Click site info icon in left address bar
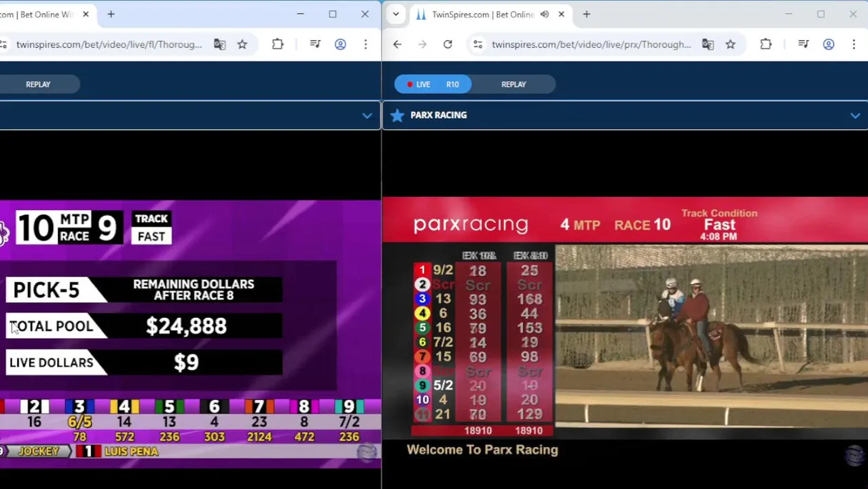This screenshot has height=489, width=868. pyautogui.click(x=3, y=44)
